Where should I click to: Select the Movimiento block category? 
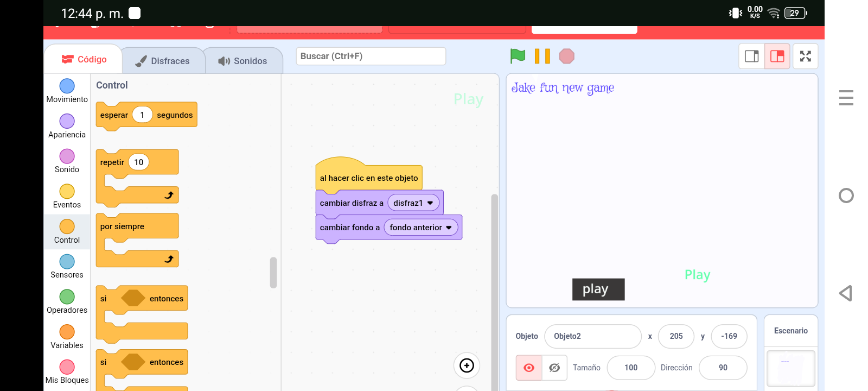(67, 91)
